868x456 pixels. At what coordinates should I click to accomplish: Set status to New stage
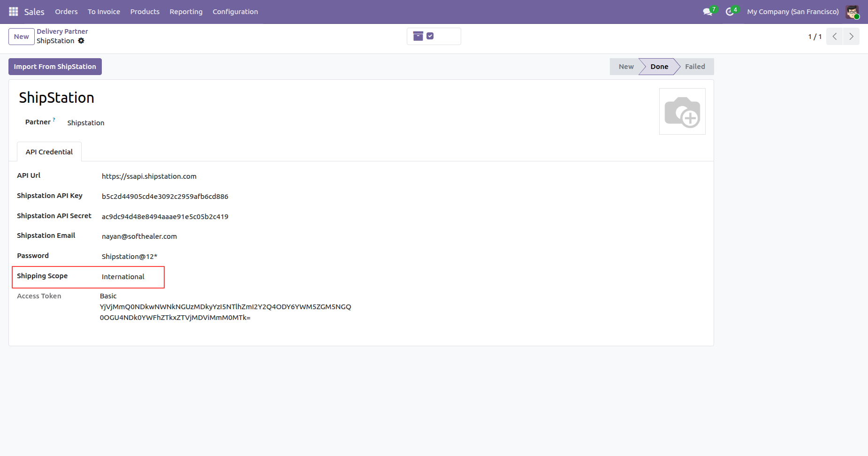626,67
